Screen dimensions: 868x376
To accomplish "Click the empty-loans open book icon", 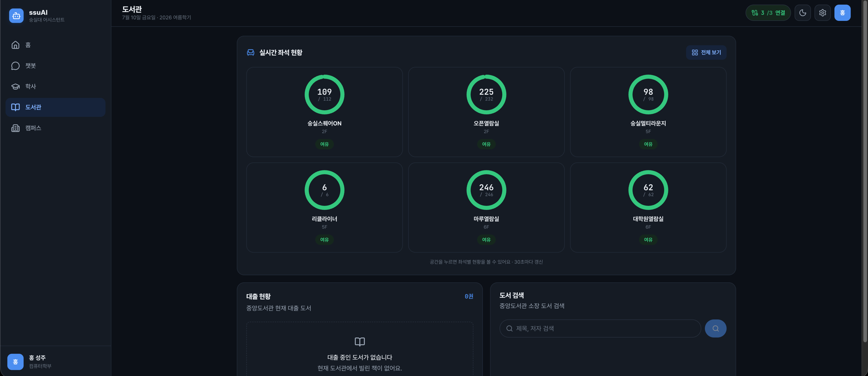I will [x=360, y=342].
